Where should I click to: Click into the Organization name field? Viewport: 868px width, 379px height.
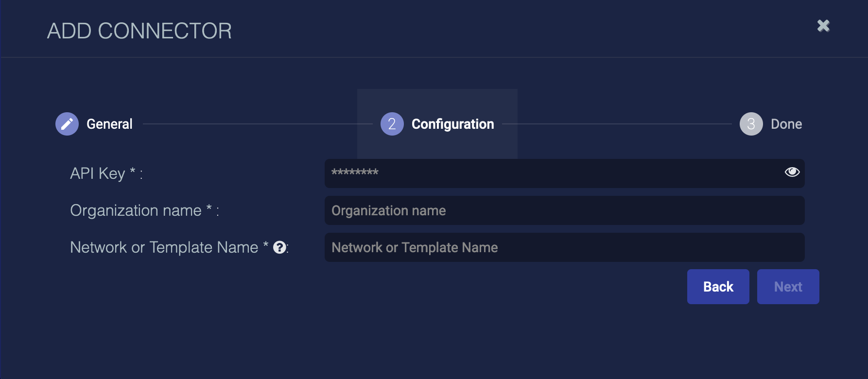[564, 210]
